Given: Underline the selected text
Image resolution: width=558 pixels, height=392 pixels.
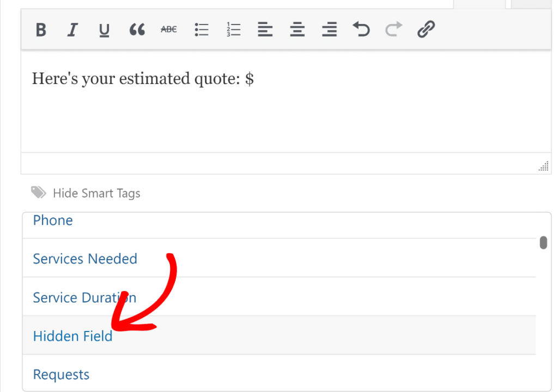Looking at the screenshot, I should (104, 29).
